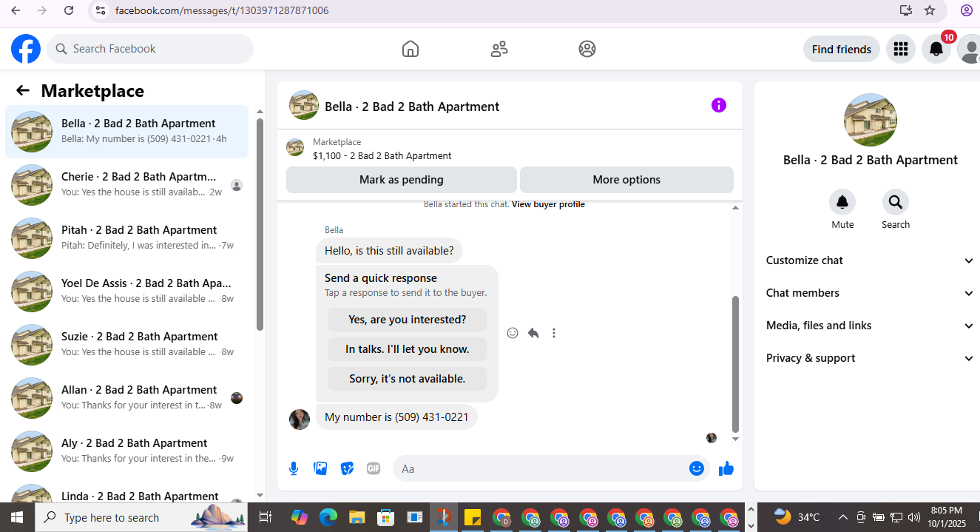This screenshot has height=532, width=980.
Task: Open the purple conversation info icon
Action: [719, 105]
